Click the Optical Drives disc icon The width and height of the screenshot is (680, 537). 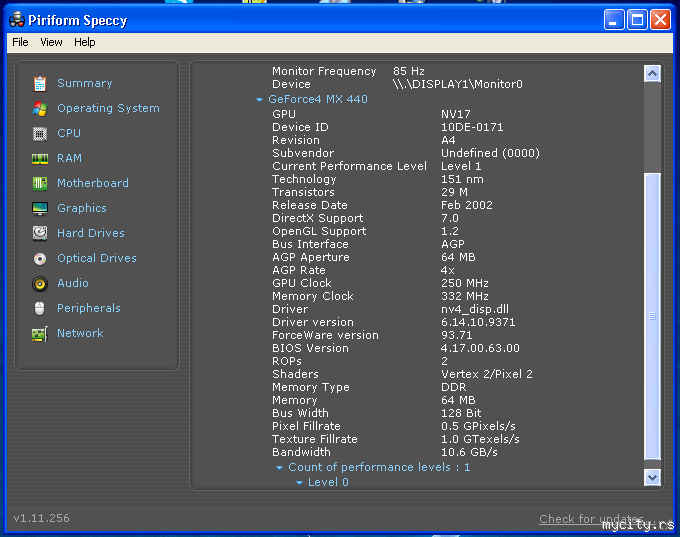[39, 259]
